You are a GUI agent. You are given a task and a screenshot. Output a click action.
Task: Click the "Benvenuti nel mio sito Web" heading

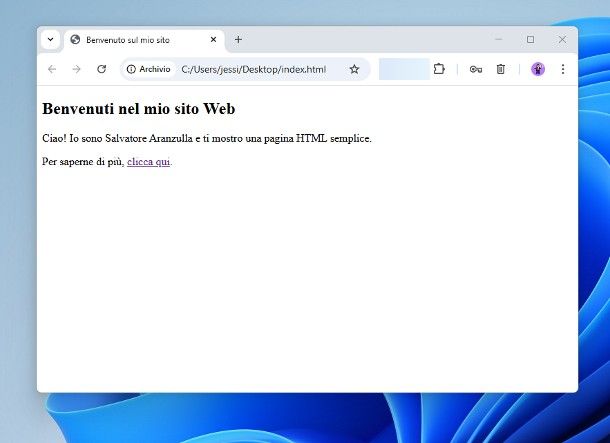(138, 109)
